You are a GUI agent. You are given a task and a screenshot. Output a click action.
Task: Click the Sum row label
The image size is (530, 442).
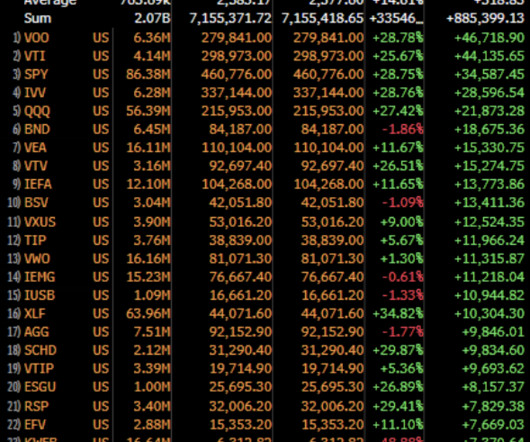38,18
